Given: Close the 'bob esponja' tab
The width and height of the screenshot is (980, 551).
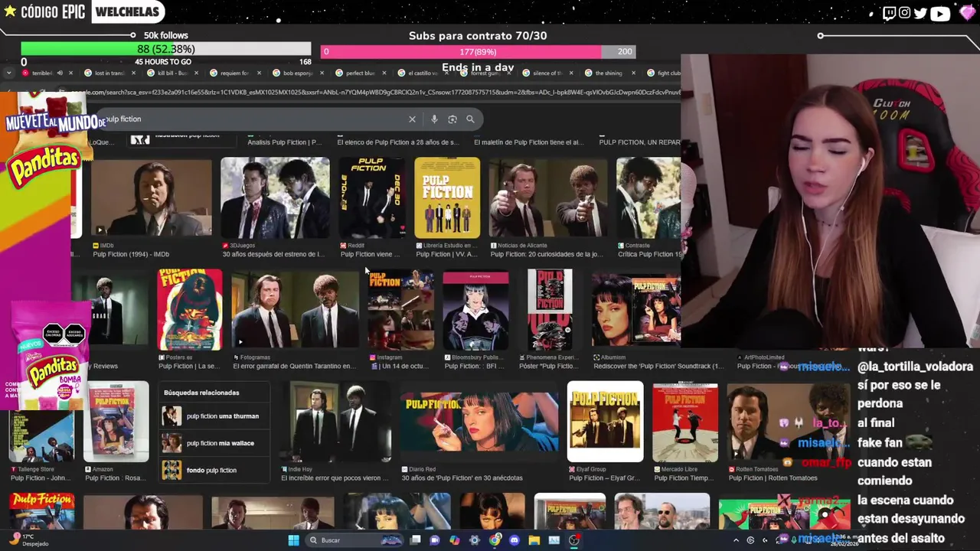Looking at the screenshot, I should pos(322,73).
